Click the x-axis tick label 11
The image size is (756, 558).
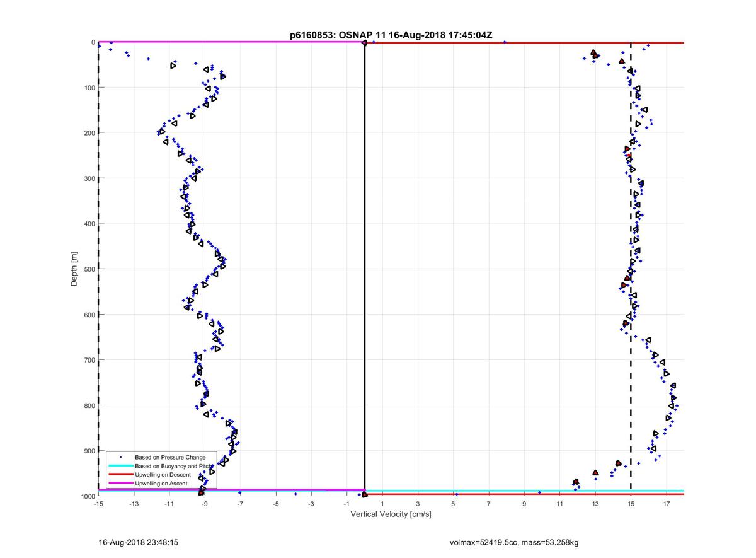559,504
